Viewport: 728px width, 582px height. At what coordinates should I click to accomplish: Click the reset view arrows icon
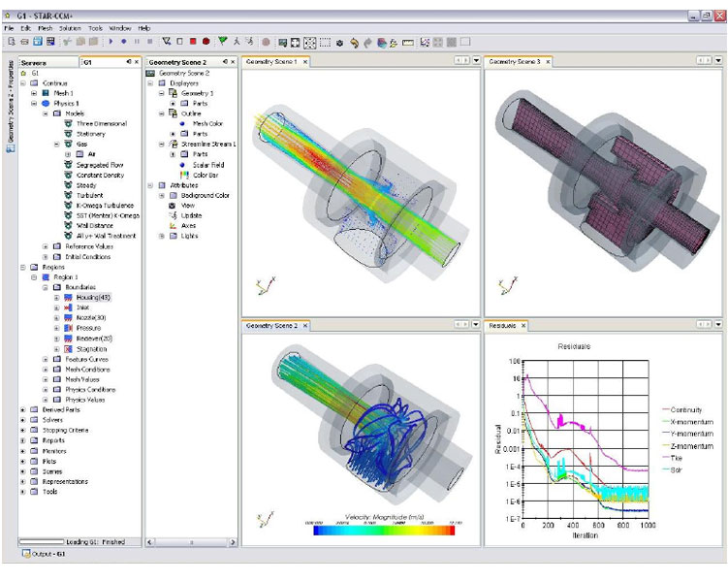pyautogui.click(x=296, y=43)
